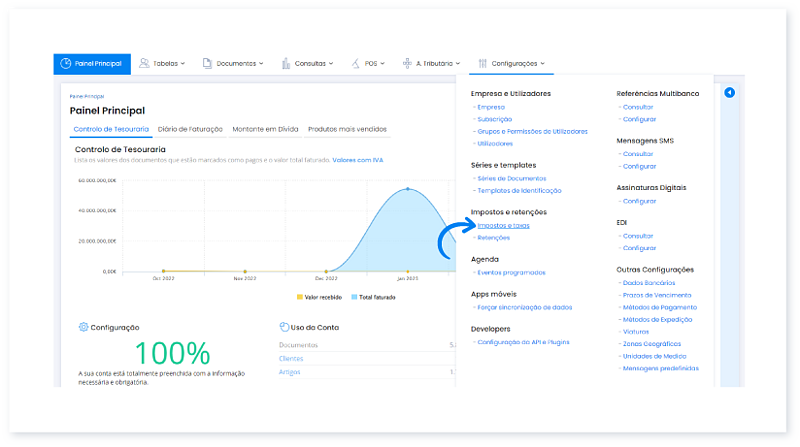Click the Configurações sliders icon

[x=482, y=63]
